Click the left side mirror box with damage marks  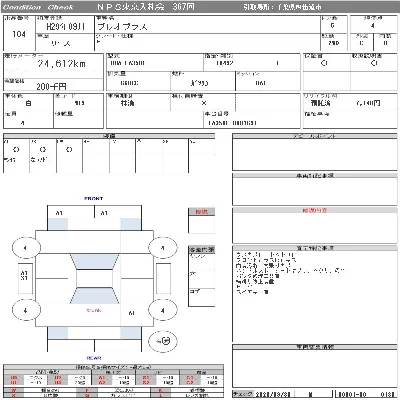point(25,278)
